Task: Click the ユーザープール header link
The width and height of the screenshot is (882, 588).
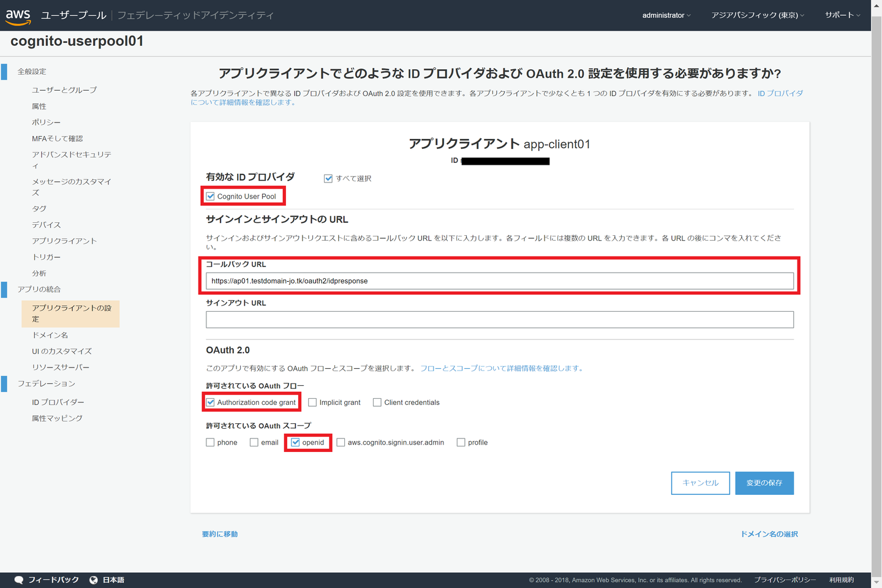Action: pos(73,15)
